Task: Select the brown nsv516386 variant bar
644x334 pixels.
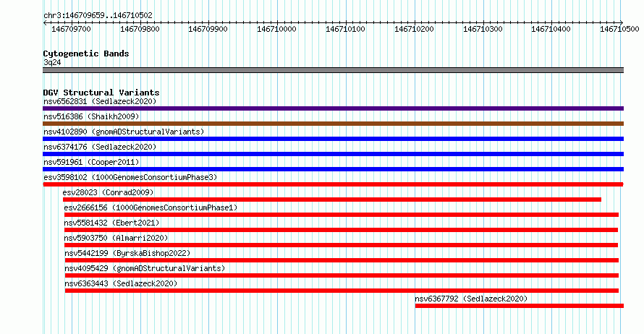Action: 333,124
